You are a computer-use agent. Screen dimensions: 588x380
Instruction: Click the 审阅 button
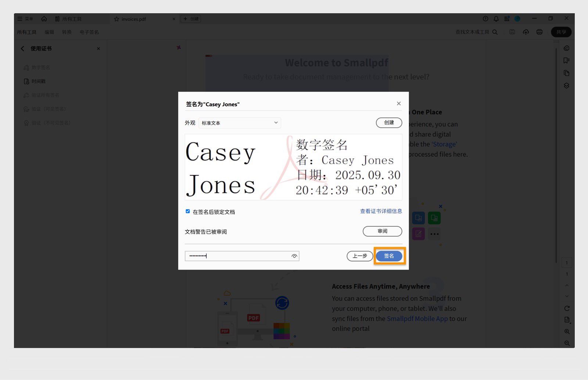click(382, 231)
